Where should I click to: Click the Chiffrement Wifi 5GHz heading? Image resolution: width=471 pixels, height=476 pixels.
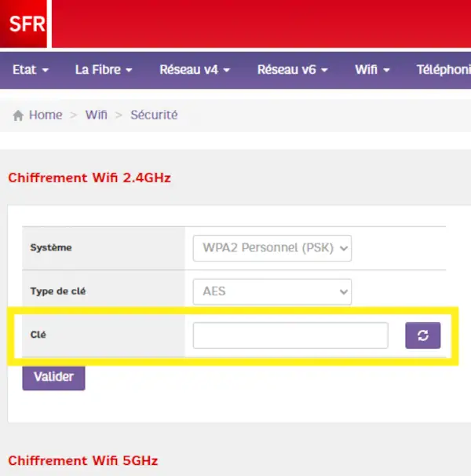click(83, 460)
